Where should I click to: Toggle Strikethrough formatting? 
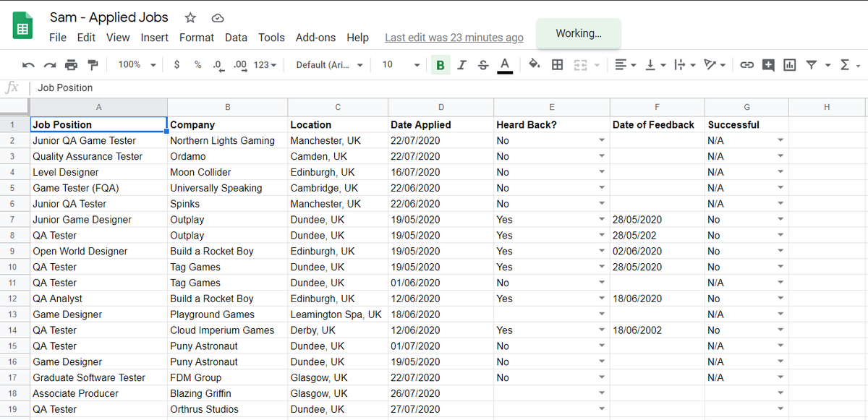point(483,65)
